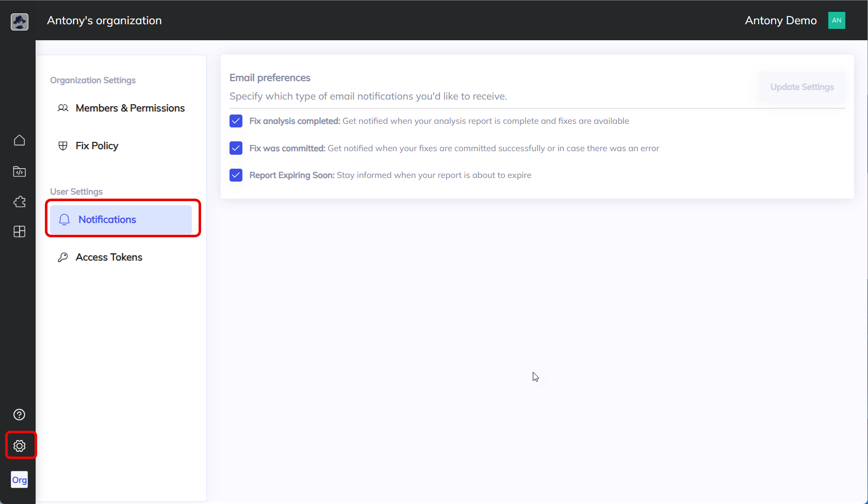
Task: Toggle the Report Expiring Soon checkbox
Action: tap(236, 175)
